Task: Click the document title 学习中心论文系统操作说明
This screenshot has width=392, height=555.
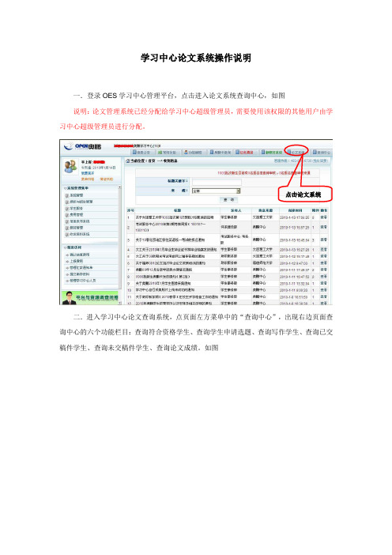Action: 196,58
